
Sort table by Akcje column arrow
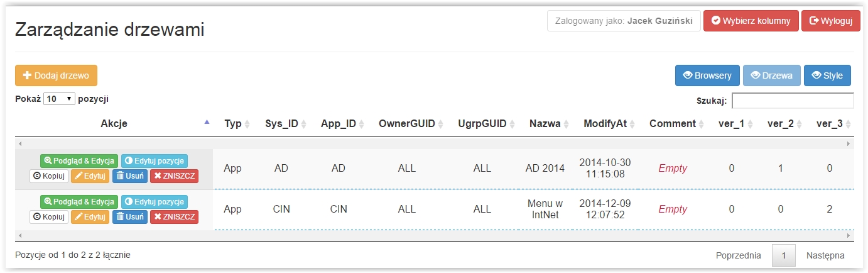pos(207,123)
